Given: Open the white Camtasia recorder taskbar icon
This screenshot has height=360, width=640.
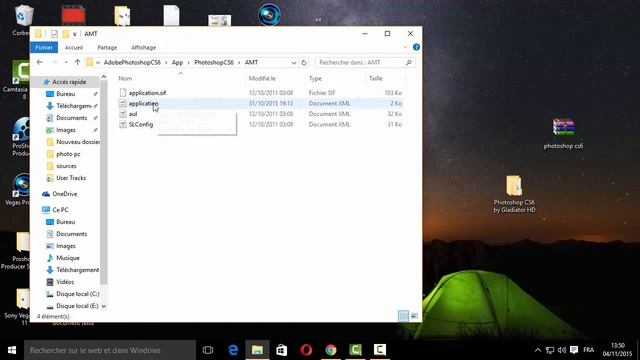Looking at the screenshot, I should coord(380,350).
